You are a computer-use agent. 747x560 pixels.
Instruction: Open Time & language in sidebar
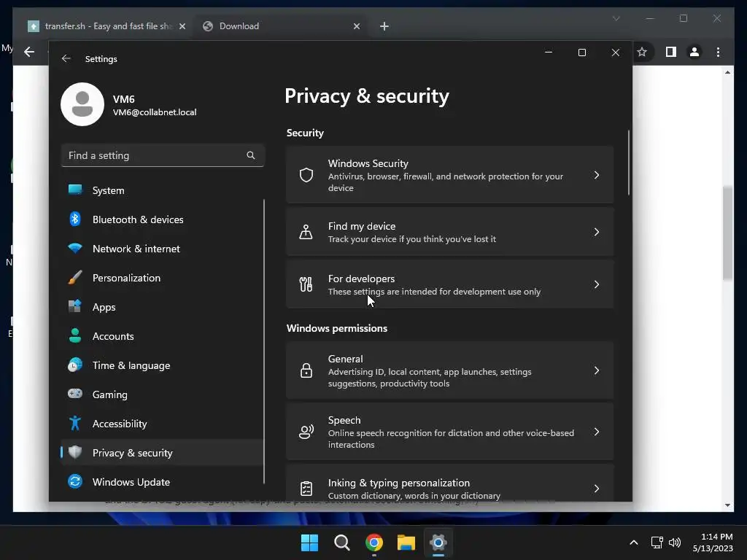click(x=162, y=365)
